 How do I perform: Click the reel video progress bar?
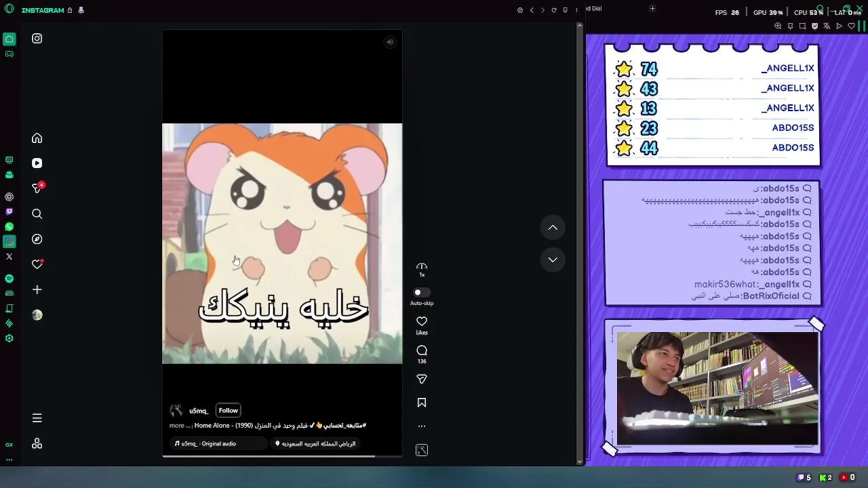(282, 456)
